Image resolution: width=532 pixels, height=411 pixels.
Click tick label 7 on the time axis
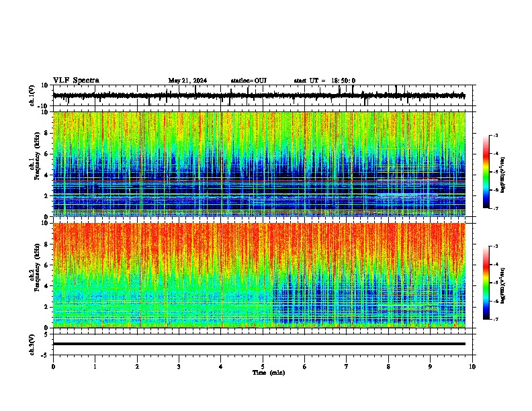pos(347,367)
